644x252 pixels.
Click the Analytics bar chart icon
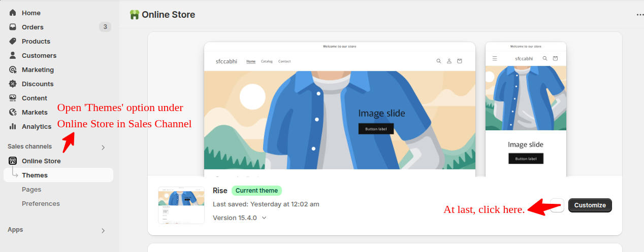tap(13, 126)
